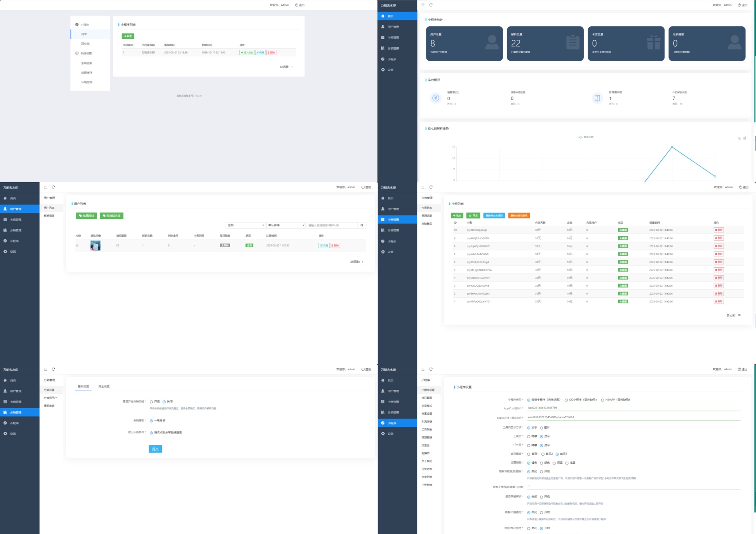756x534 pixels.
Task: Toggle sidebar menu icon above mini-program settings
Action: [x=423, y=369]
